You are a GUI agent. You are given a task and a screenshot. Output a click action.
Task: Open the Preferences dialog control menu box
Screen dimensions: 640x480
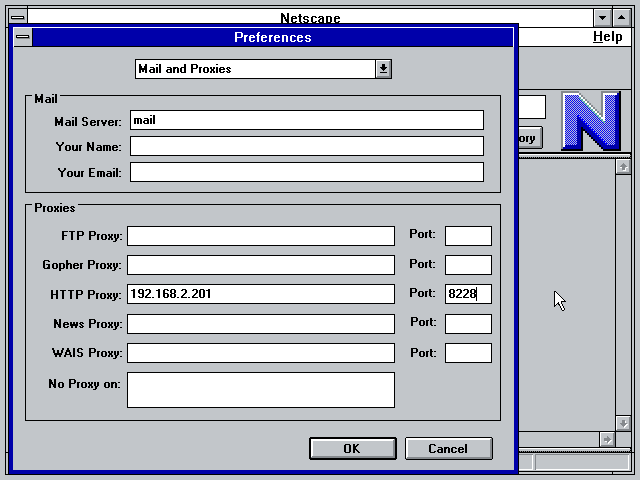point(23,37)
